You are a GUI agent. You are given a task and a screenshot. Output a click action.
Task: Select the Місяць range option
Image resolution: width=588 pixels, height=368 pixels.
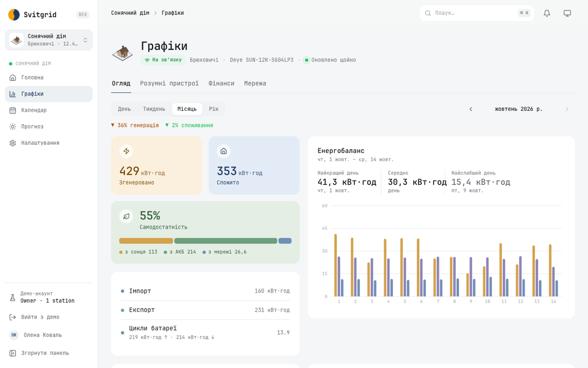point(187,109)
